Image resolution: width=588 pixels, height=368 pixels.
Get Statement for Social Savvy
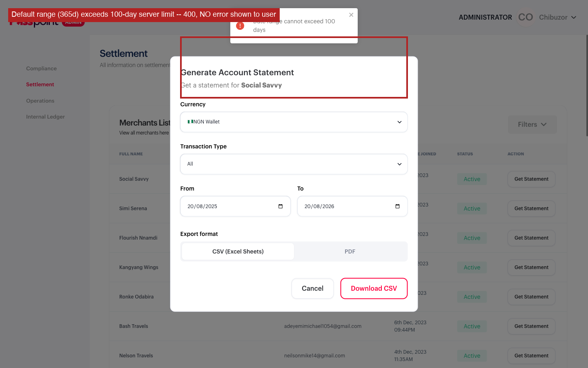tap(532, 179)
